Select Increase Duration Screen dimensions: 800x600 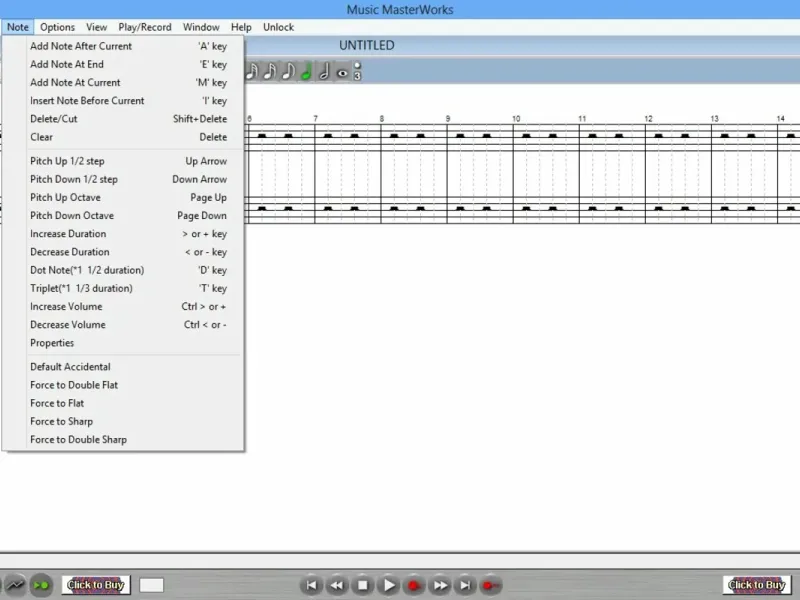pos(123,234)
